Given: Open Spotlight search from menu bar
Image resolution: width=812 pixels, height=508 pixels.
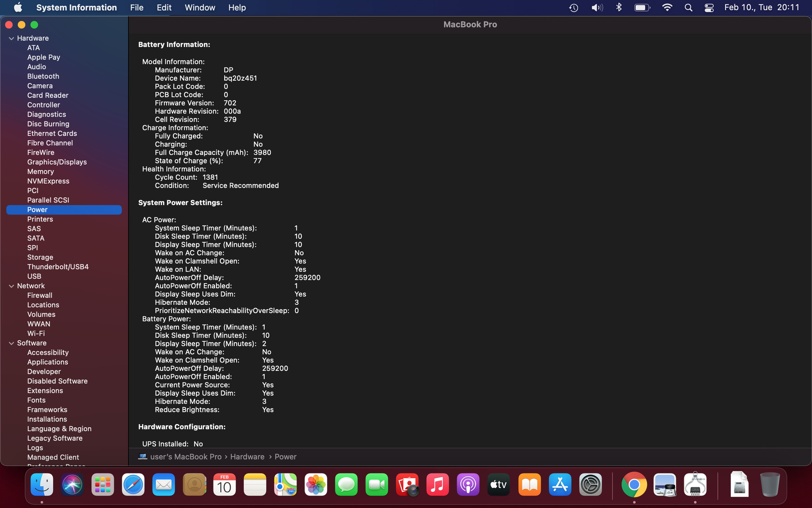Looking at the screenshot, I should pos(688,8).
